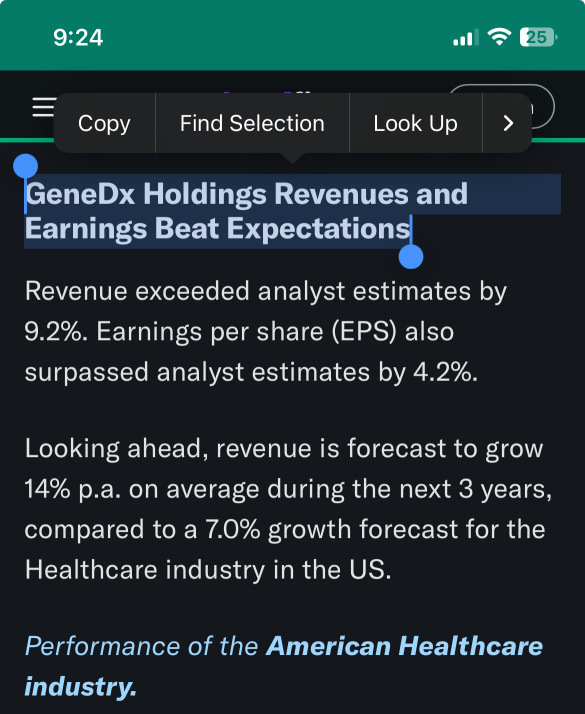Open the American Healthcare industry link

[x=283, y=666]
